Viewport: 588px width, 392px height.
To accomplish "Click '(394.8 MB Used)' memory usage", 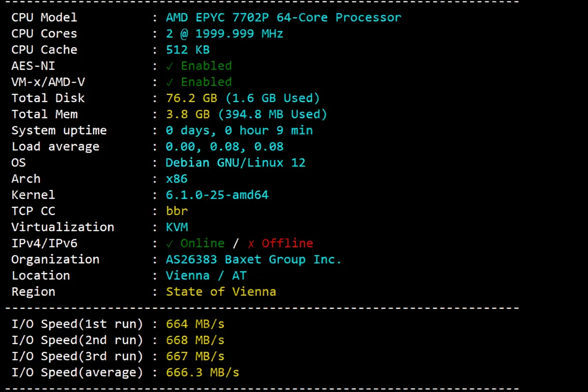I will point(273,114).
